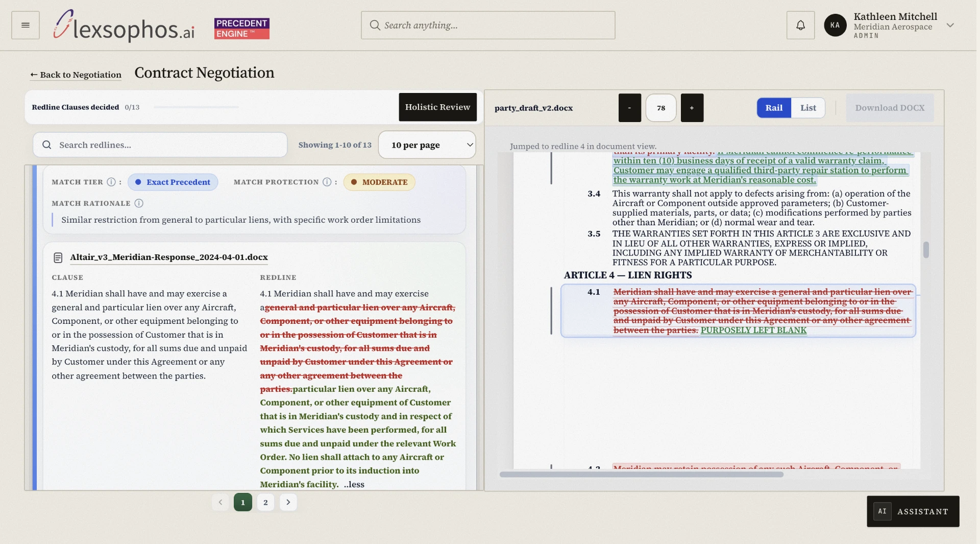Click the document horizontal scrollbar
The width and height of the screenshot is (980, 544).
(x=641, y=475)
